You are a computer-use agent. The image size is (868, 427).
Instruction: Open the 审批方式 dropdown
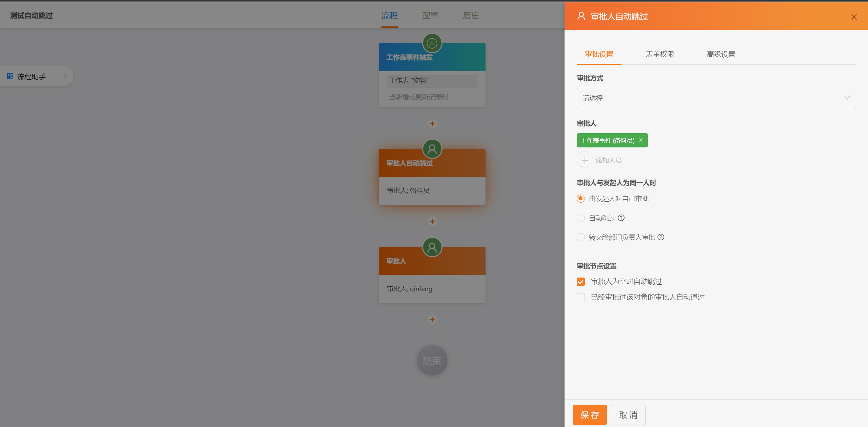click(x=716, y=98)
